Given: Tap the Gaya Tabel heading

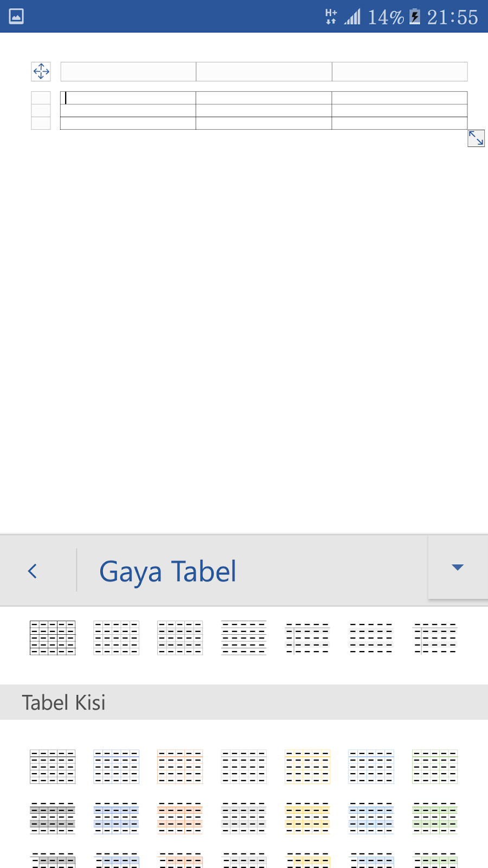Looking at the screenshot, I should (168, 571).
